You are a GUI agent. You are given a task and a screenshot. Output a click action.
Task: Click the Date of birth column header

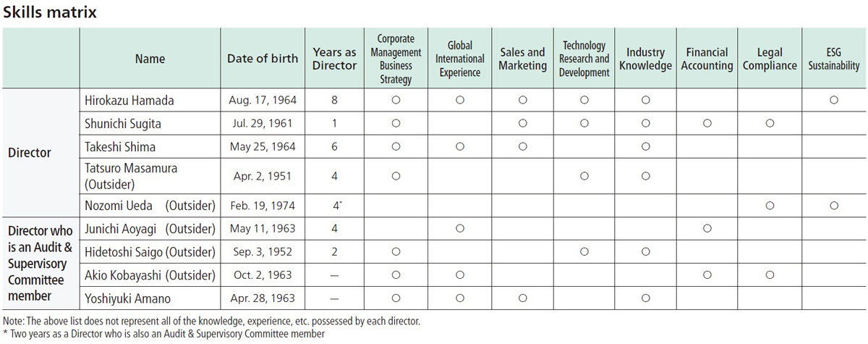pos(263,59)
